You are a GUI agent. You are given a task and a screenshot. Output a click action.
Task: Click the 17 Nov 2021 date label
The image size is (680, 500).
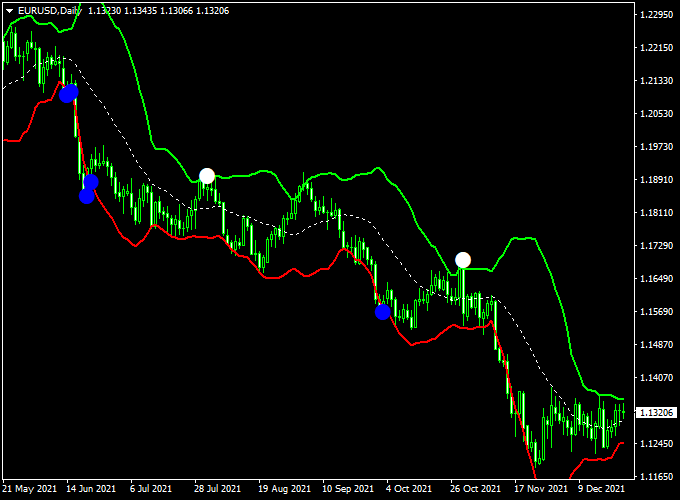[x=541, y=489]
